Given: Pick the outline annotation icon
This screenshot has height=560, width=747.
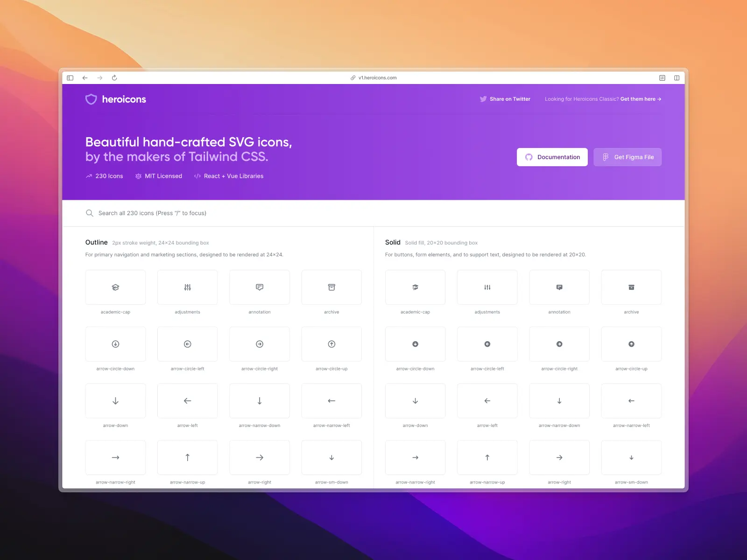Looking at the screenshot, I should (x=260, y=287).
